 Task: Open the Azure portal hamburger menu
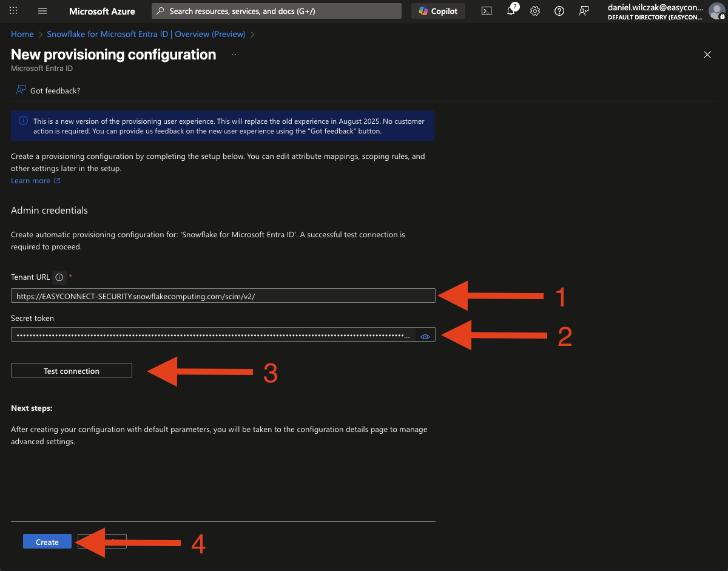42,11
